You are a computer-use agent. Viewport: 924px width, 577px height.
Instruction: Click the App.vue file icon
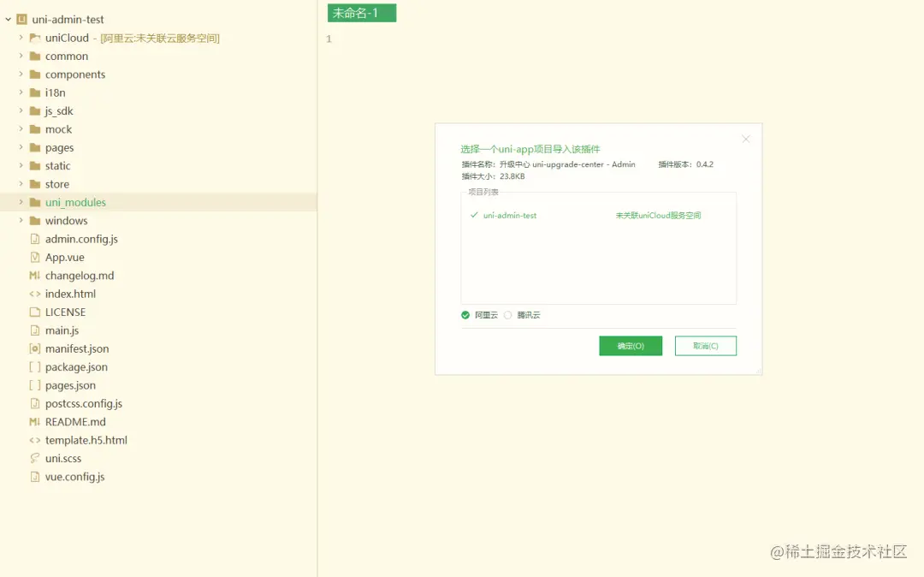(x=35, y=257)
